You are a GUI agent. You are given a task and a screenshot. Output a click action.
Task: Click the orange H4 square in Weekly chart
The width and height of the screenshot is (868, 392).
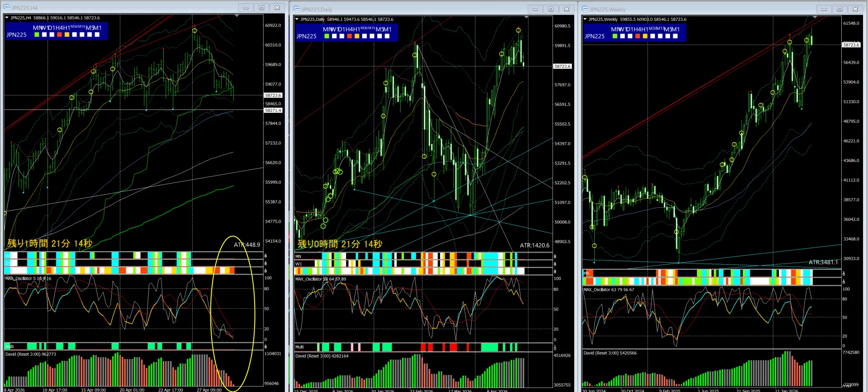pos(637,36)
